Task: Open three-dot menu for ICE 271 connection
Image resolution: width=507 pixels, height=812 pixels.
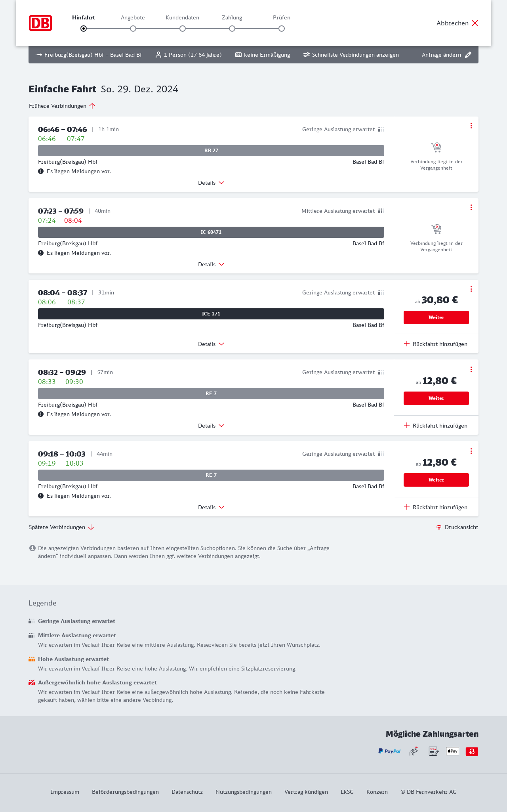Action: pos(471,289)
